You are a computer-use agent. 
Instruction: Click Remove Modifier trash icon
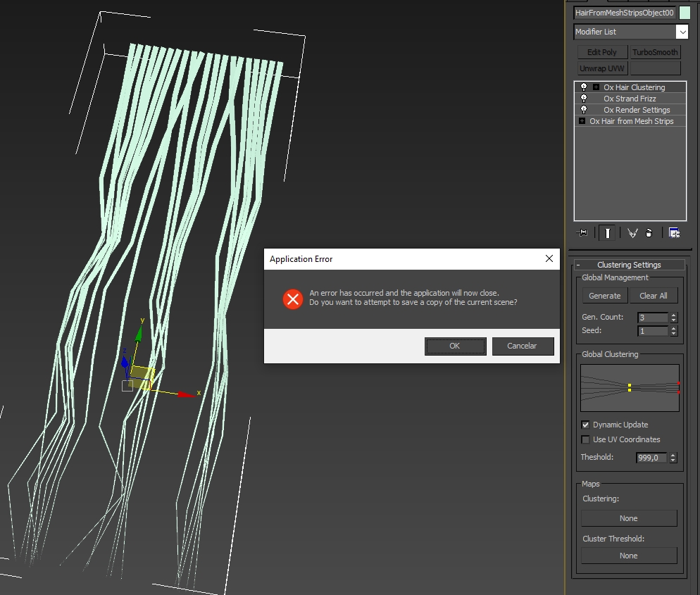649,233
